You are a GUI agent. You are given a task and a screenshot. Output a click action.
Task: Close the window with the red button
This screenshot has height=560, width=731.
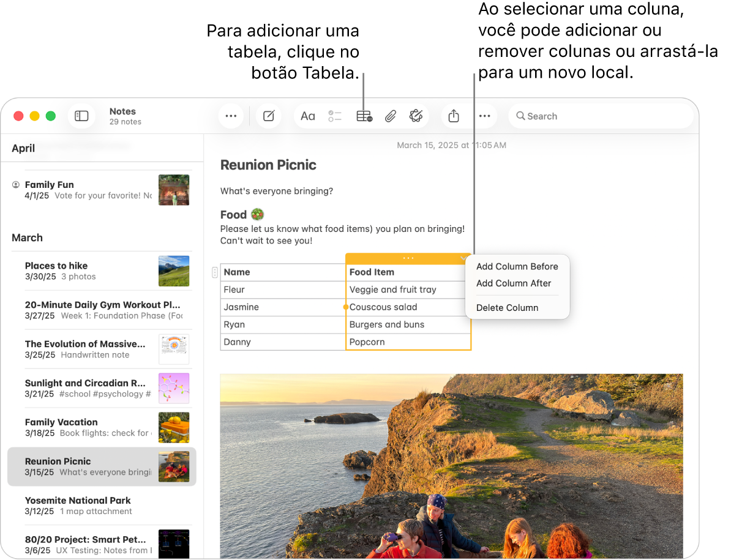tap(18, 116)
